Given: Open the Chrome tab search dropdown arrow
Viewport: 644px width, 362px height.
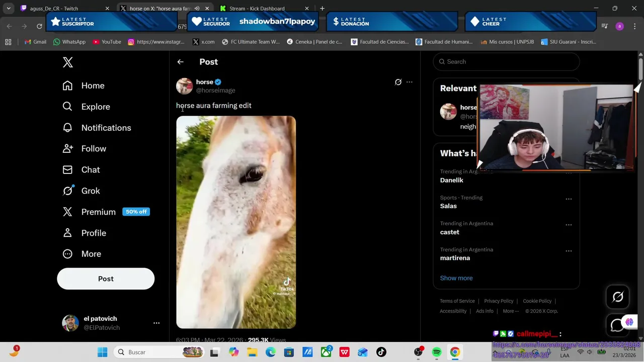Looking at the screenshot, I should tap(9, 8).
